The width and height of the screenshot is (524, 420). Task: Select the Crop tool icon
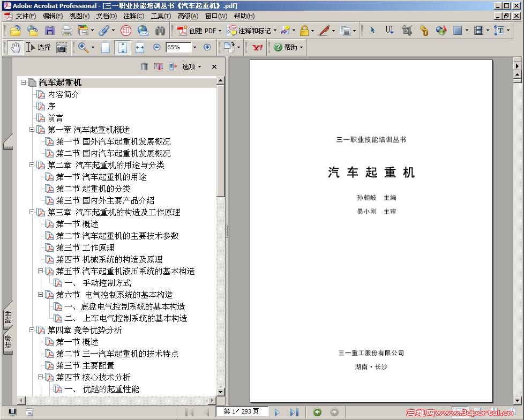tap(407, 31)
